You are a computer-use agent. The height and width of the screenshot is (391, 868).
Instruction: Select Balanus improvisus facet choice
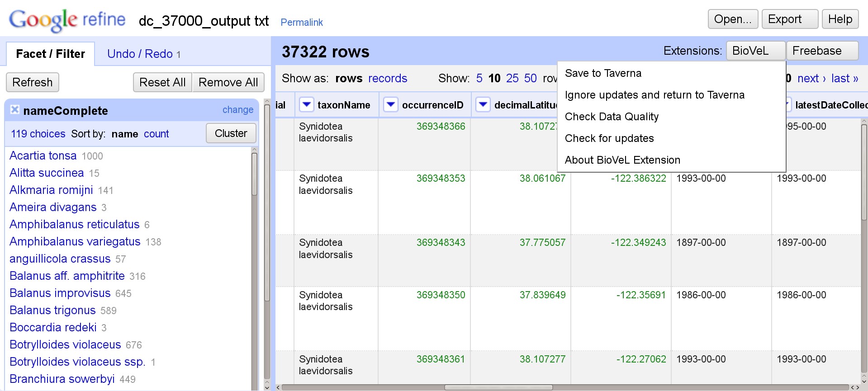(60, 293)
